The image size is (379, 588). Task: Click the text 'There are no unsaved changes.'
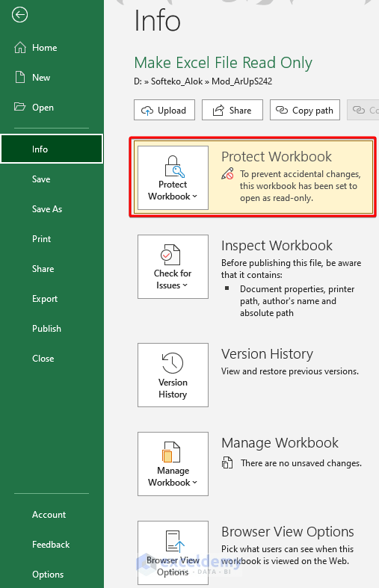pos(301,463)
